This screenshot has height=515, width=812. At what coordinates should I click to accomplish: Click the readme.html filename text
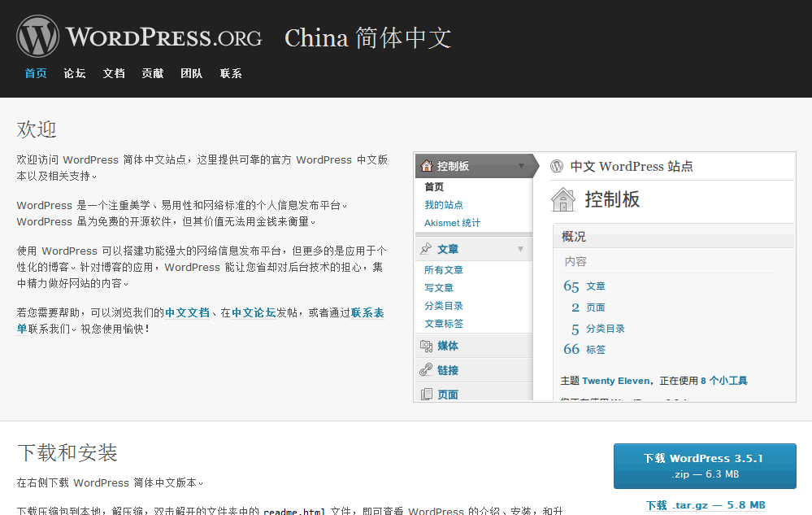coord(293,512)
